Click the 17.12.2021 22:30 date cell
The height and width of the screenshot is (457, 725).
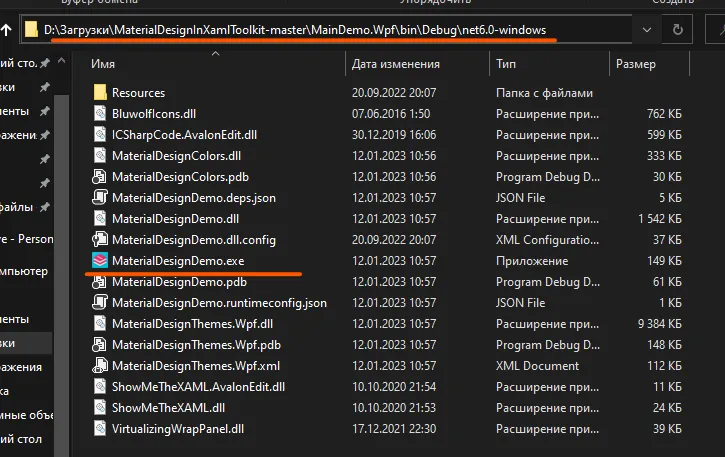pyautogui.click(x=394, y=429)
